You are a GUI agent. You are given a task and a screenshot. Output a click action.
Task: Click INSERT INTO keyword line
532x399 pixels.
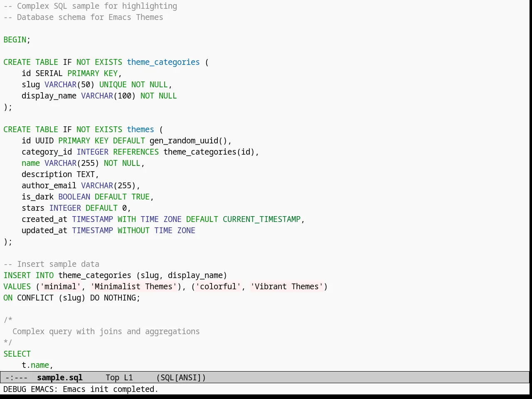[29, 275]
